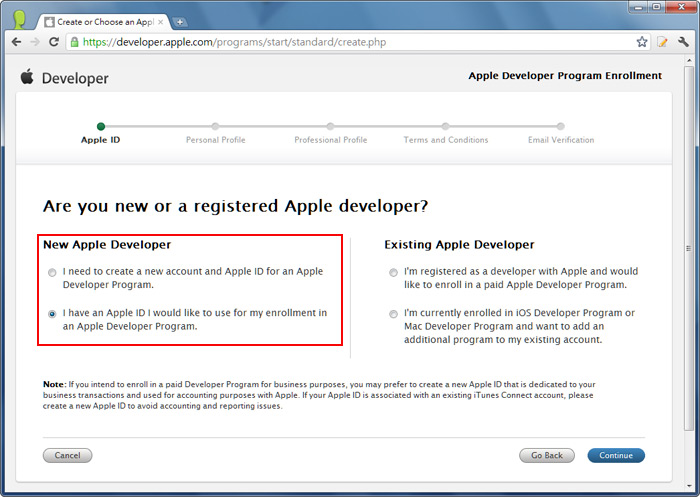Maximize the browser window

[657, 7]
